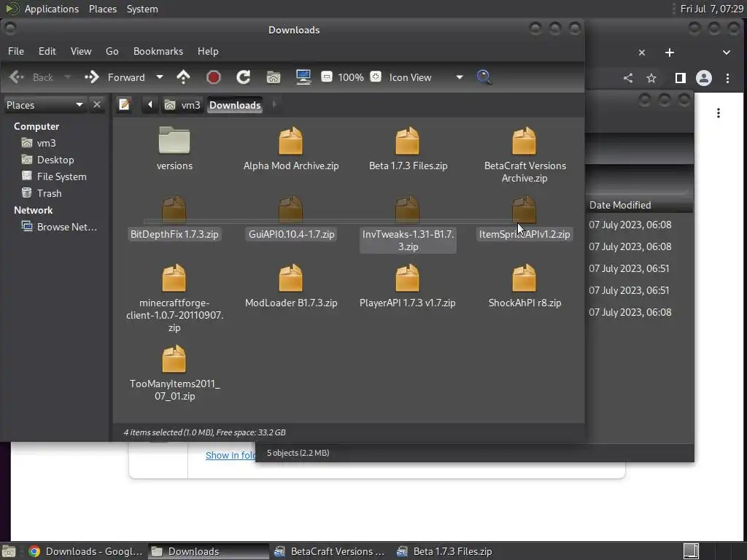Viewport: 747px width, 560px height.
Task: Select the GuiAPI0.10.4-1.7.zip icon
Action: click(x=290, y=209)
